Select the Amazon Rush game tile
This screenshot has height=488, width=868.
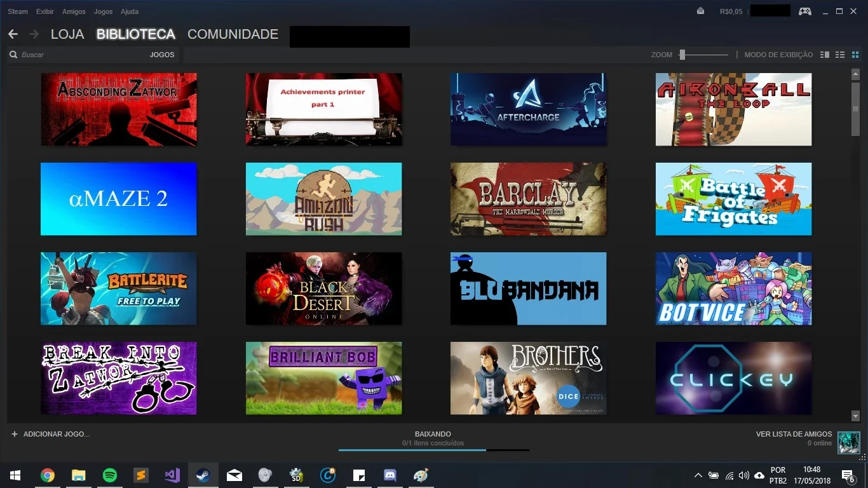point(324,199)
